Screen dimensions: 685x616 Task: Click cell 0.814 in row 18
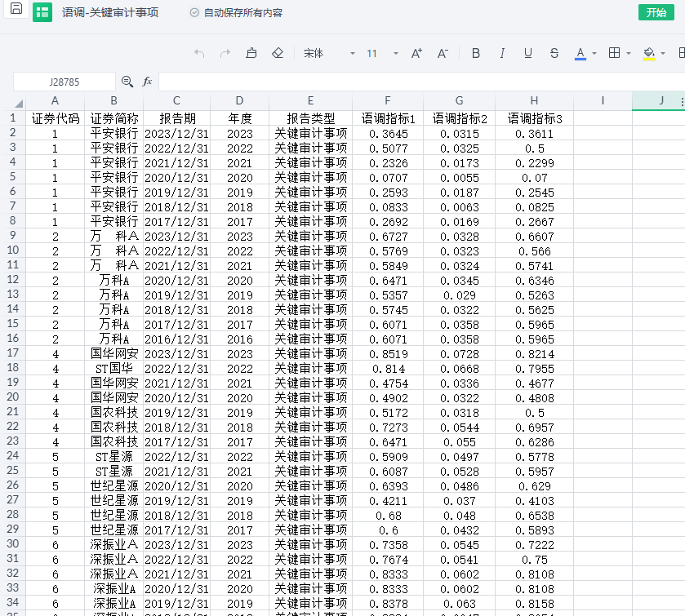tap(388, 368)
